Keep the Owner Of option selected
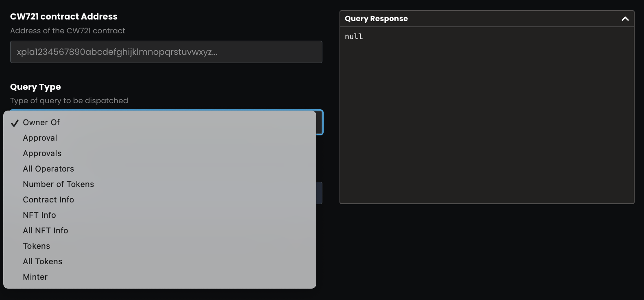 click(x=41, y=123)
